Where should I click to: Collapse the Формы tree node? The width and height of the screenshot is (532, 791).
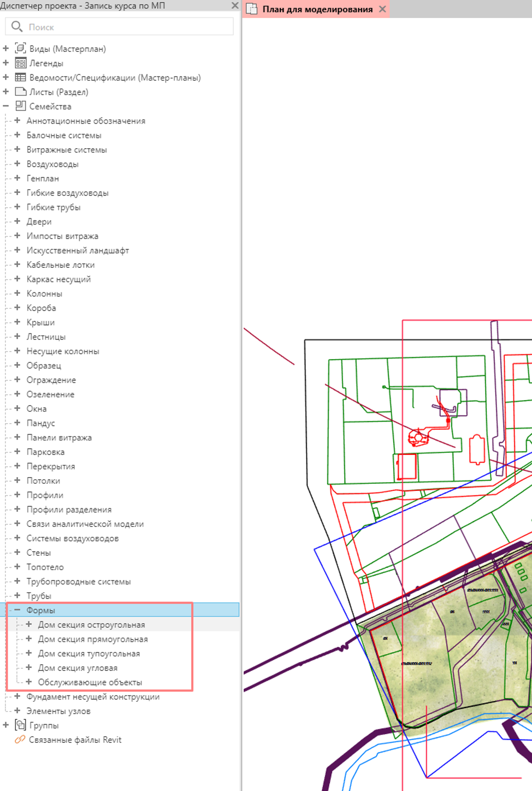[17, 609]
